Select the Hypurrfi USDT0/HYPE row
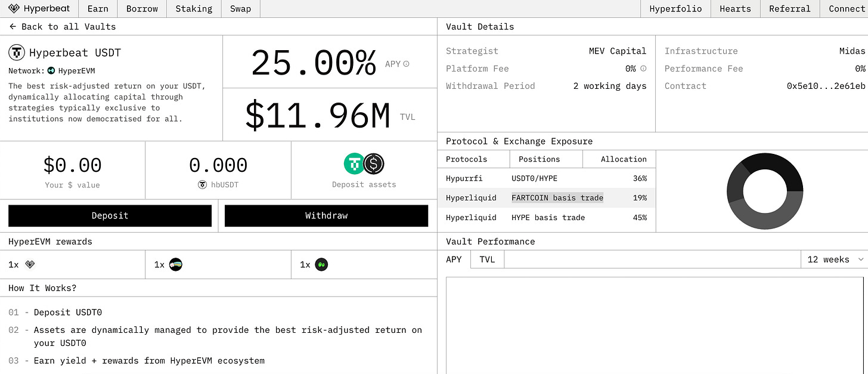868x374 pixels. click(546, 178)
